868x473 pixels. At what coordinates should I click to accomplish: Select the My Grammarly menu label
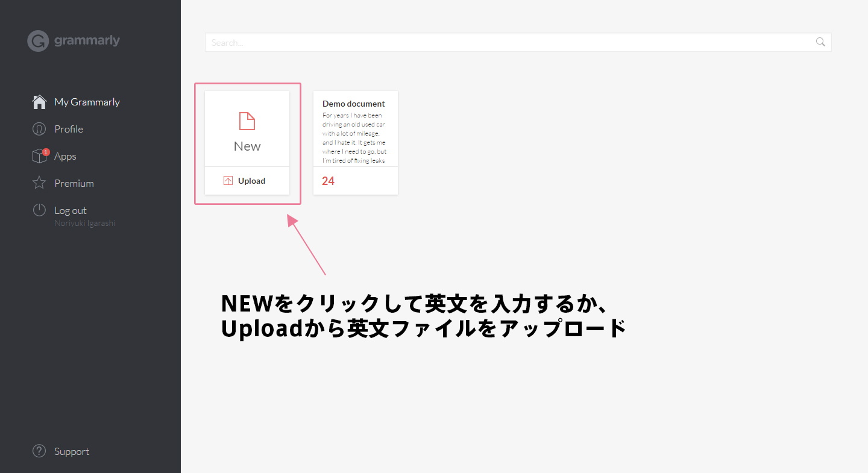coord(87,102)
